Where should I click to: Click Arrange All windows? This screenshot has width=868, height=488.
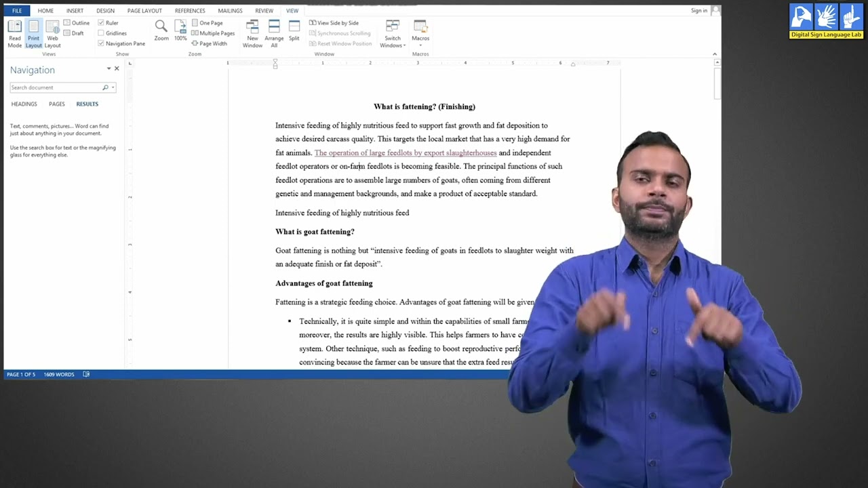[274, 33]
